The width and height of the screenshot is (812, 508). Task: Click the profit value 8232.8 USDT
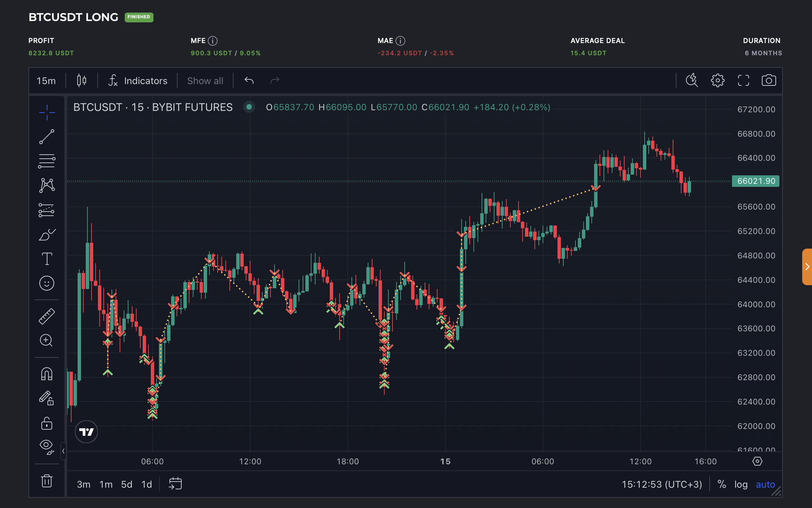tap(51, 53)
